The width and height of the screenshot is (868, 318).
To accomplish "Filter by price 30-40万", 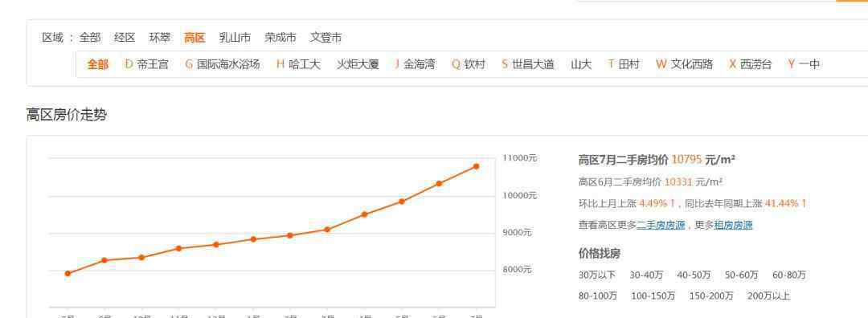I will tap(646, 275).
